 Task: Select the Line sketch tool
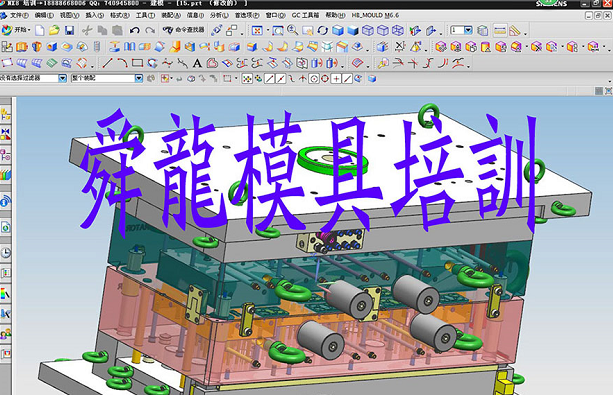107,63
